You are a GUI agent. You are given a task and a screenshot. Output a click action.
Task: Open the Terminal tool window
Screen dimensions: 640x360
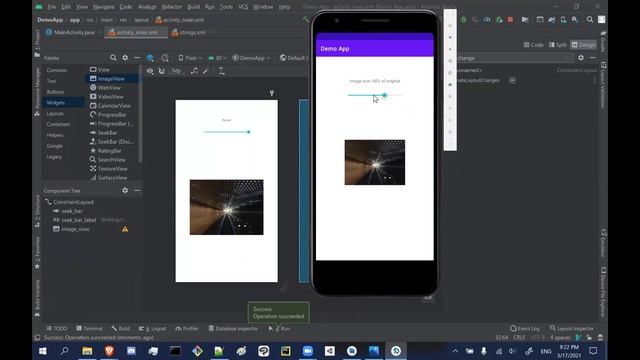point(89,329)
